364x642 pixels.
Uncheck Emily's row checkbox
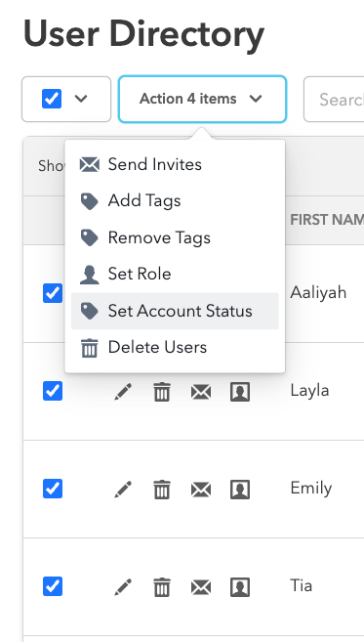click(53, 489)
